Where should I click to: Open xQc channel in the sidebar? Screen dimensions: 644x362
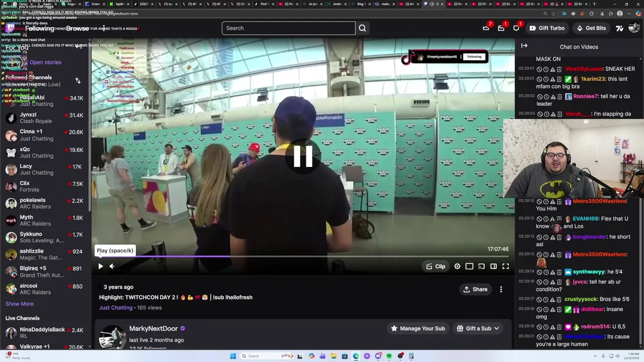click(45, 152)
